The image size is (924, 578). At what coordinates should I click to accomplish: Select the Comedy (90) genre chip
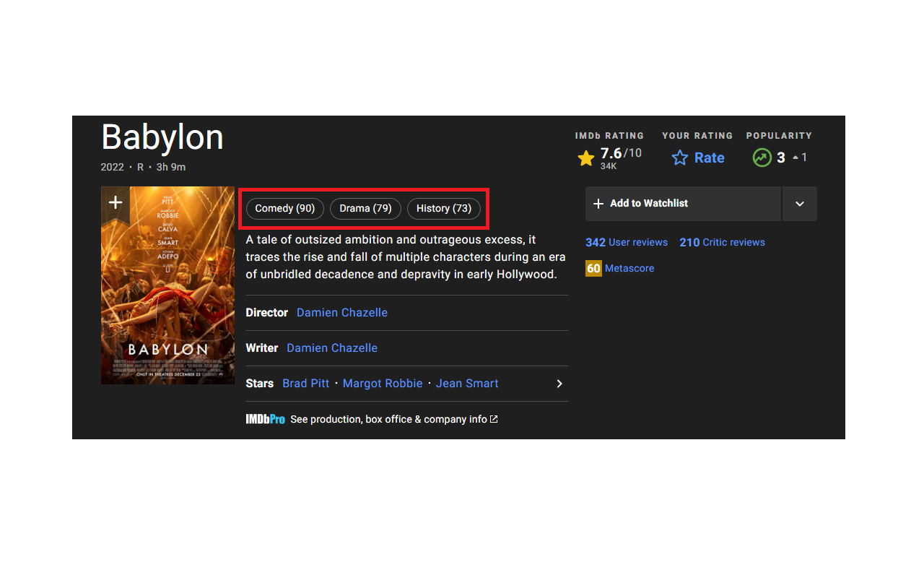tap(285, 208)
